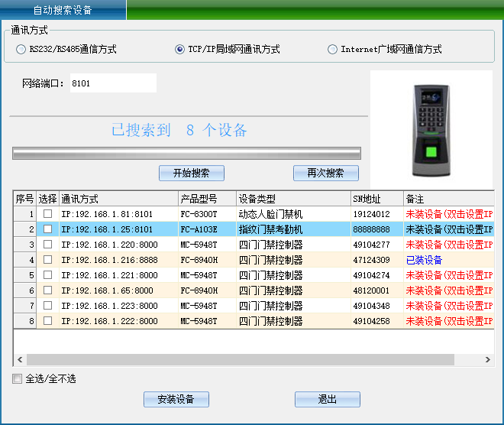
Task: Choose Internet广域网通信方式 radio option
Action: click(332, 50)
